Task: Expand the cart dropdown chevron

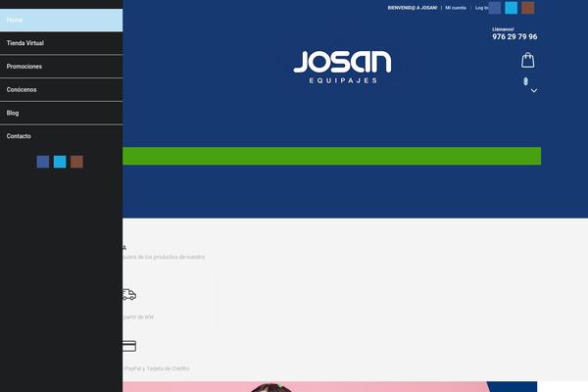Action: click(x=534, y=90)
